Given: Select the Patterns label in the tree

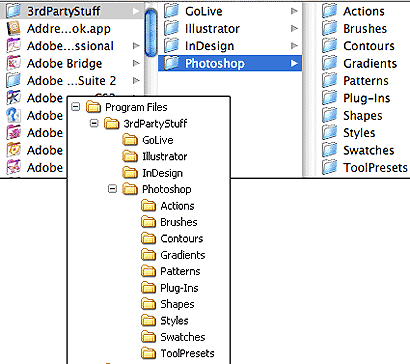Looking at the screenshot, I should [180, 271].
